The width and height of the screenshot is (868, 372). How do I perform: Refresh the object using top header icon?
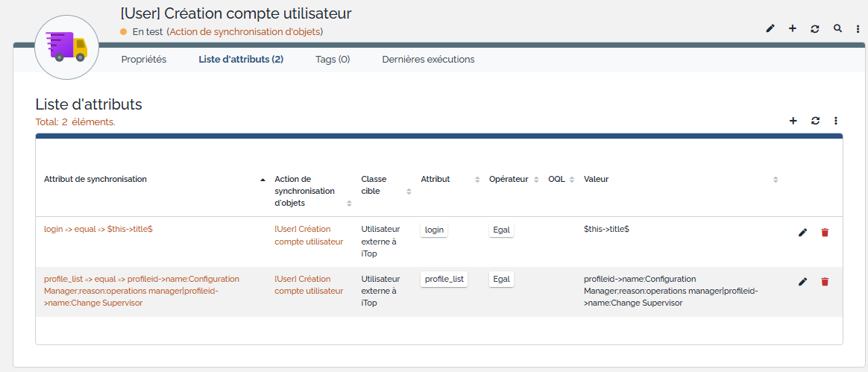point(815,28)
